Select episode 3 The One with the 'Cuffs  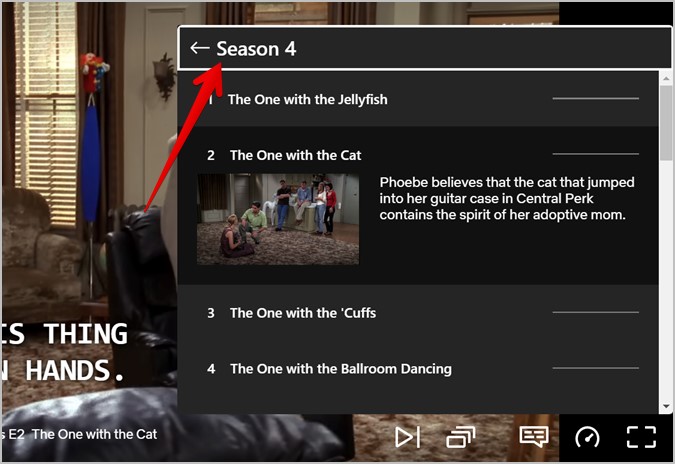[x=418, y=313]
